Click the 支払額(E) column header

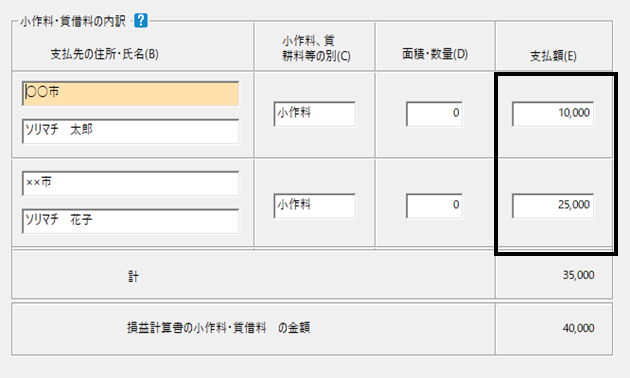tap(553, 56)
